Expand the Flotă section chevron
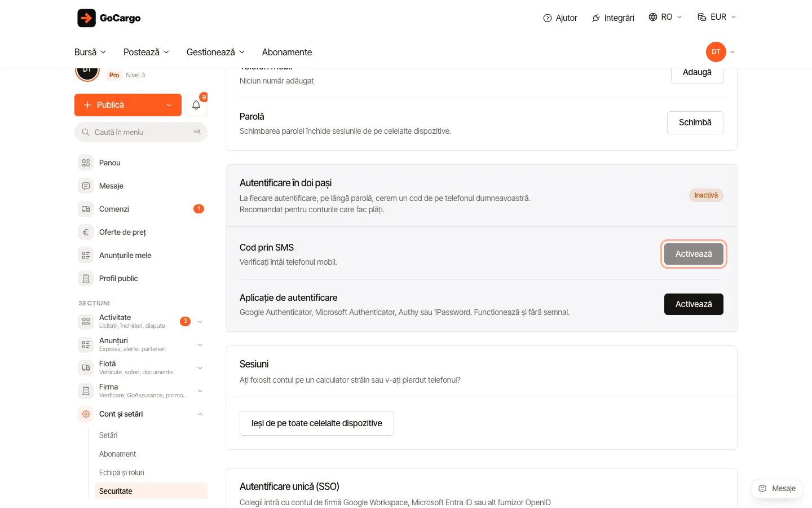Screen dimensions: 812x508 (x=200, y=368)
